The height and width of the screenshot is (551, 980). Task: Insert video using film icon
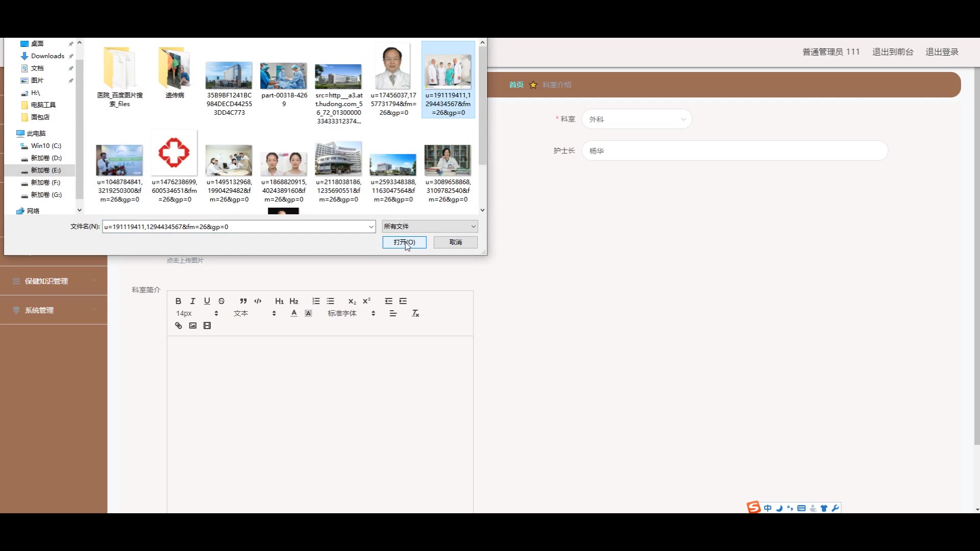(x=207, y=325)
